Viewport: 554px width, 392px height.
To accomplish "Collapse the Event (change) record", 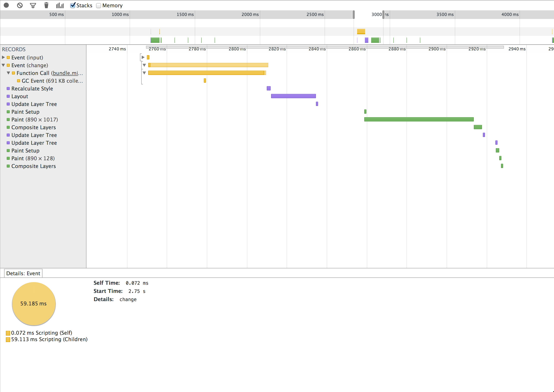I will click(x=3, y=65).
